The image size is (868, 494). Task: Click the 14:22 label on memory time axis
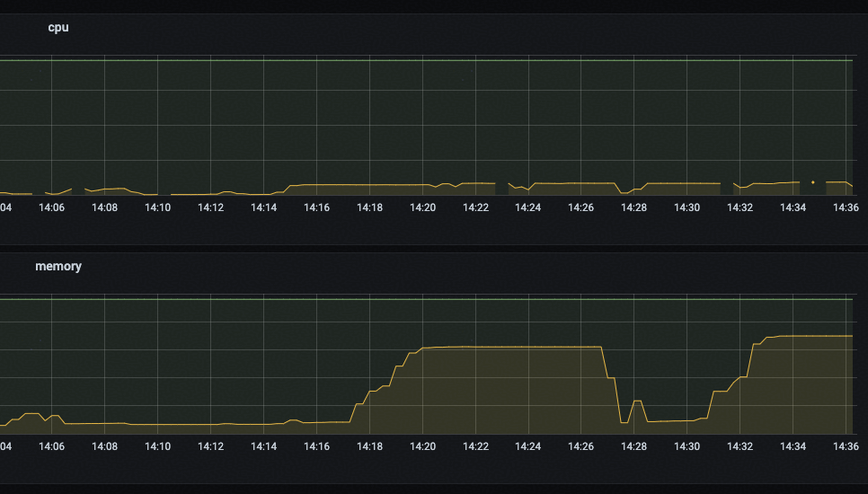476,446
